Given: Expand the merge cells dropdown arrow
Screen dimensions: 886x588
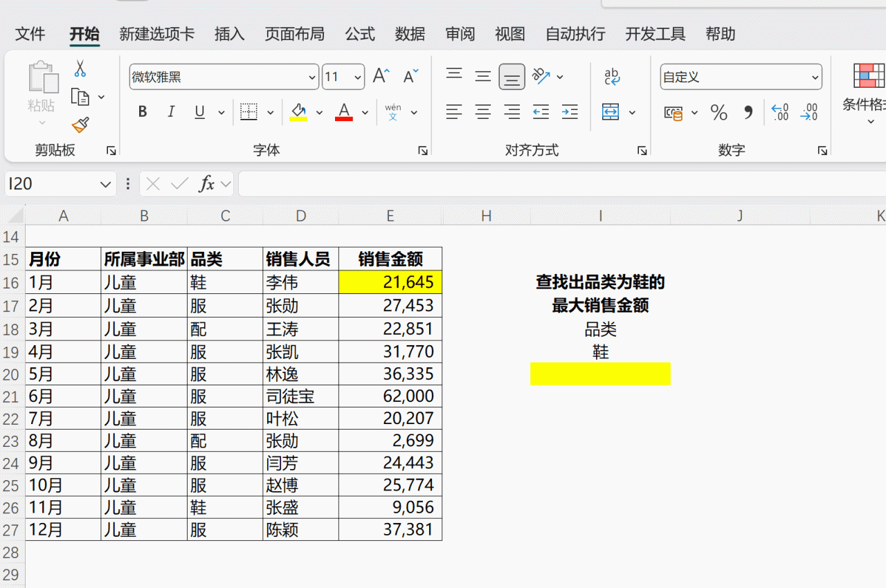Looking at the screenshot, I should (632, 112).
